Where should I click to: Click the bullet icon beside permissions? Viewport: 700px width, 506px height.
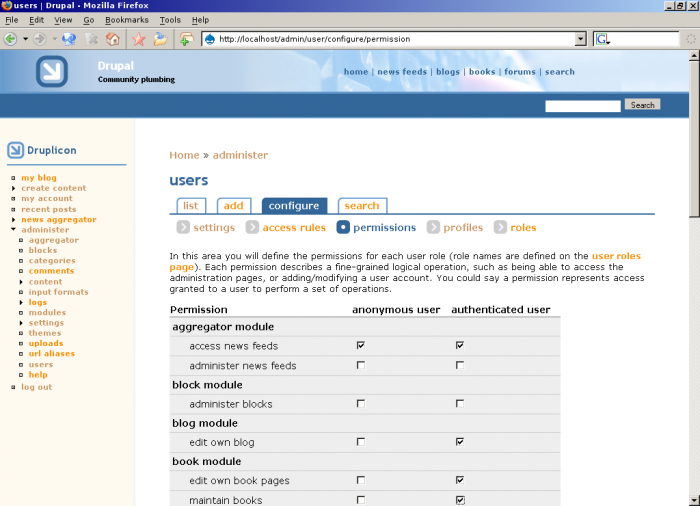(343, 227)
